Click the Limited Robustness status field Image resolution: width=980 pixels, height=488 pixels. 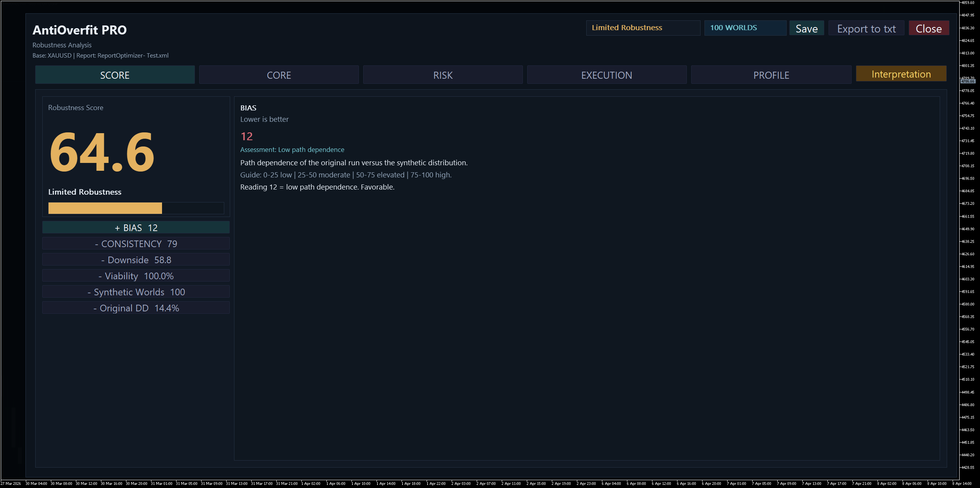pyautogui.click(x=643, y=28)
